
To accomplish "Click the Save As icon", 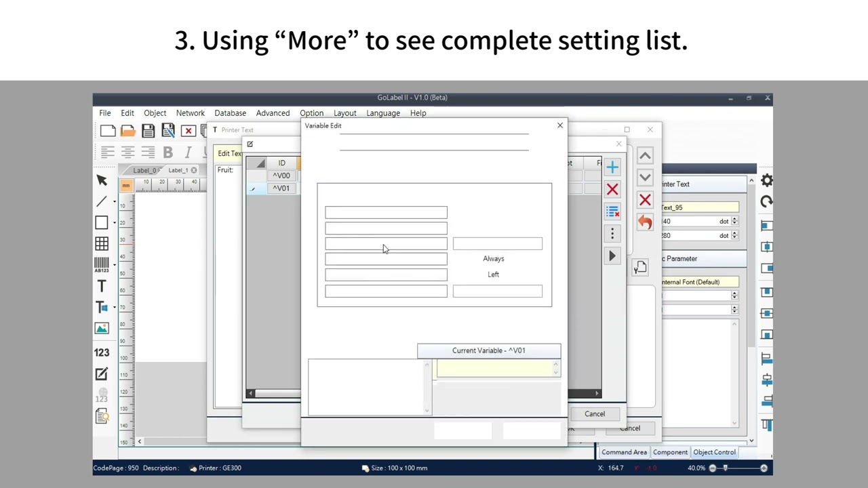I will 168,131.
